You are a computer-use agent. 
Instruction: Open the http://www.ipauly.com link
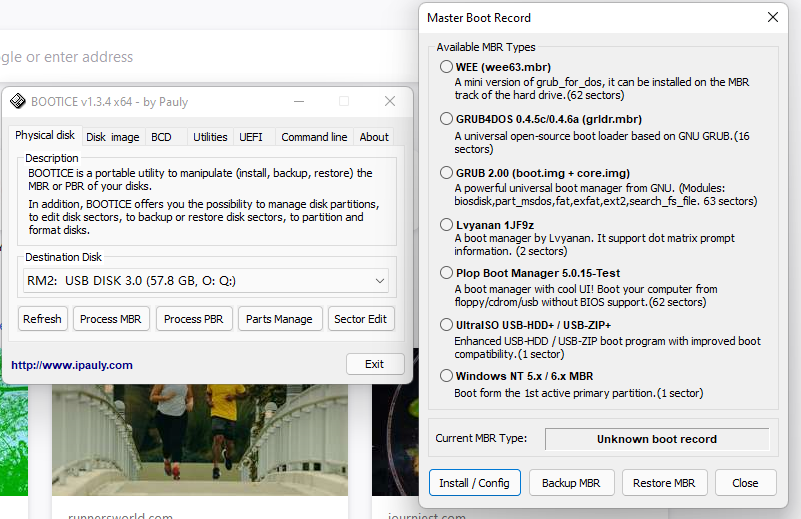tap(72, 365)
